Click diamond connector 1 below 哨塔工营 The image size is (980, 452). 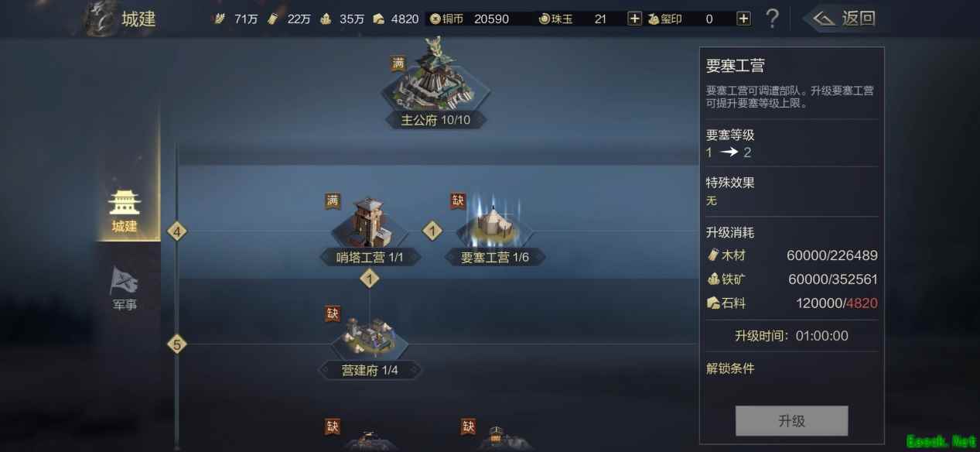pyautogui.click(x=370, y=279)
